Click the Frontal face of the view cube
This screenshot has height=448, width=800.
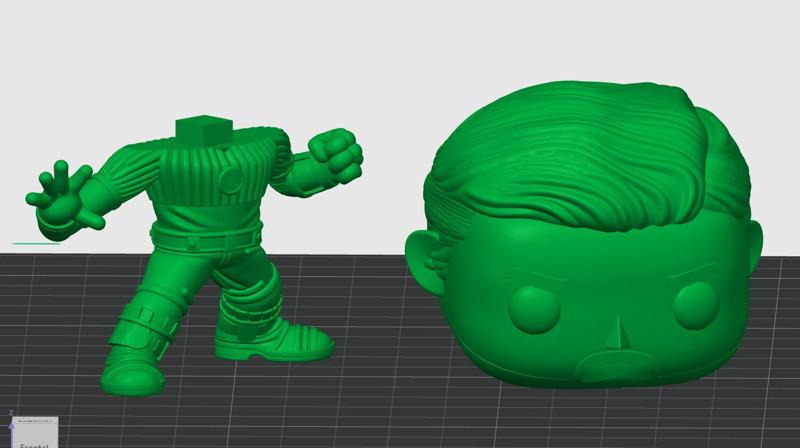35,435
